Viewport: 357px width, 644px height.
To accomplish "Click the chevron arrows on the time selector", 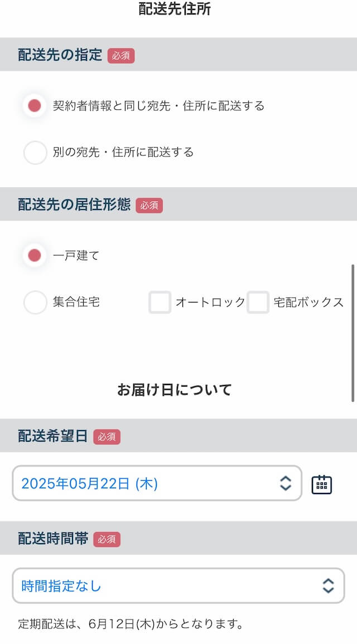I will 328,586.
